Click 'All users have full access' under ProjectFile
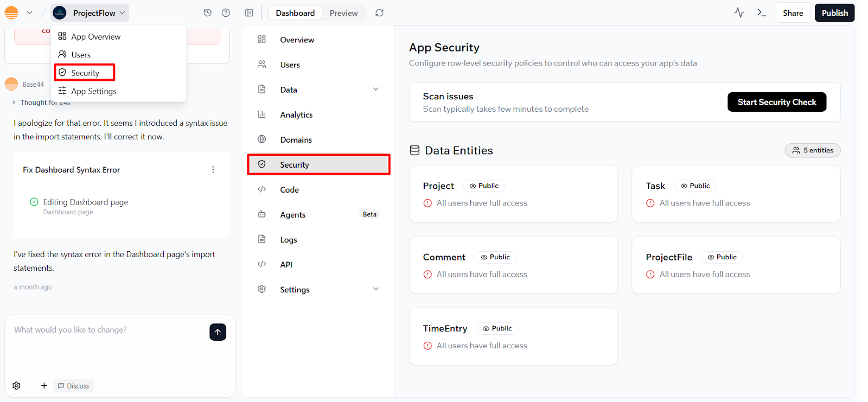The width and height of the screenshot is (868, 402). tap(705, 275)
